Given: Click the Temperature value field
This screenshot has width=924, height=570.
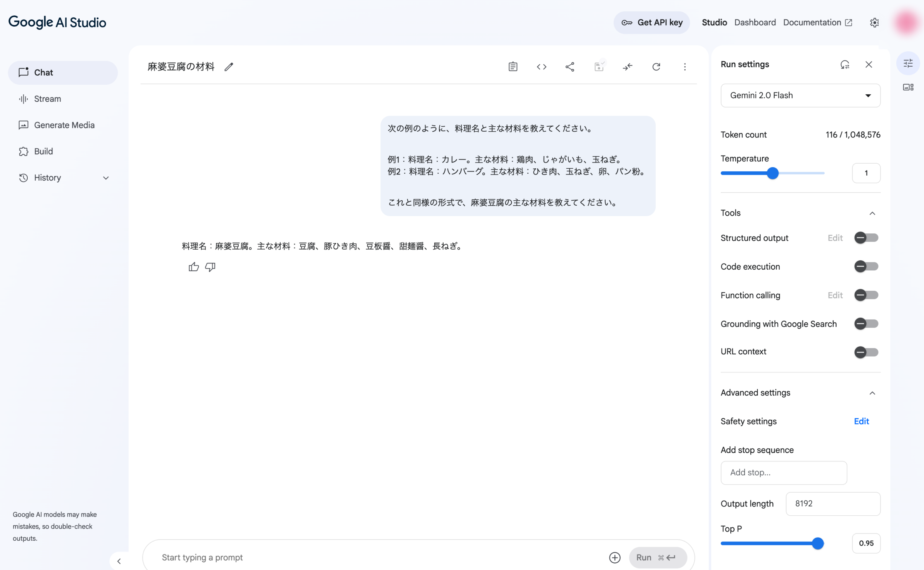Looking at the screenshot, I should pos(866,173).
